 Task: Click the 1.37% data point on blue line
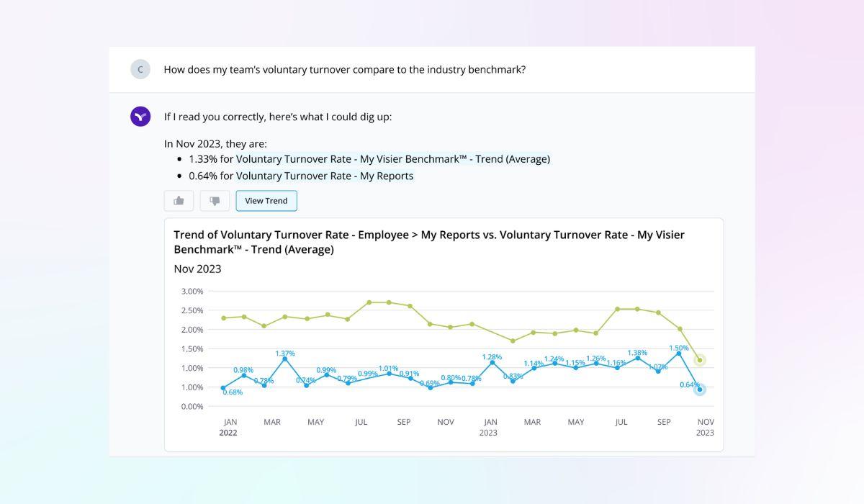tap(285, 359)
